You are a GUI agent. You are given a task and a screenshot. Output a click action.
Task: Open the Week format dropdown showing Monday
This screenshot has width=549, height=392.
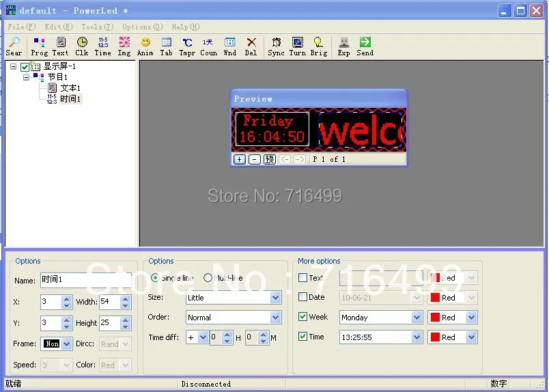[x=417, y=318]
